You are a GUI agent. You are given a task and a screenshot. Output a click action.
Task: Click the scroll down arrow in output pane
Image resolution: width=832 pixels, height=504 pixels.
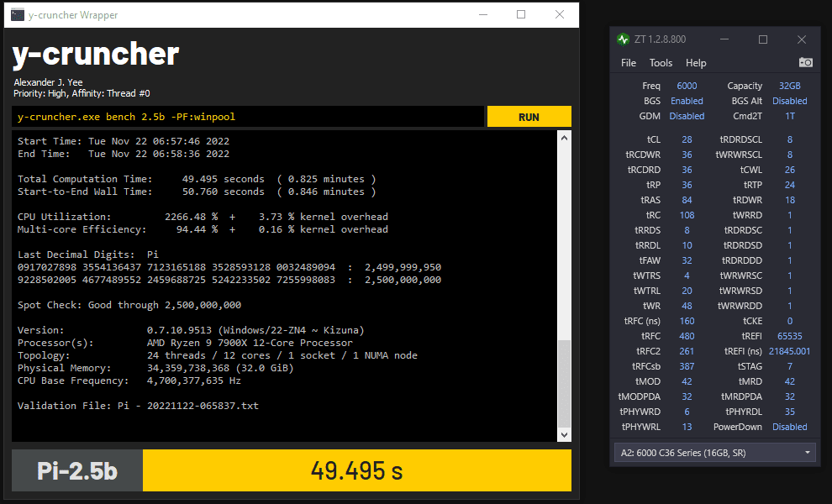tap(564, 434)
